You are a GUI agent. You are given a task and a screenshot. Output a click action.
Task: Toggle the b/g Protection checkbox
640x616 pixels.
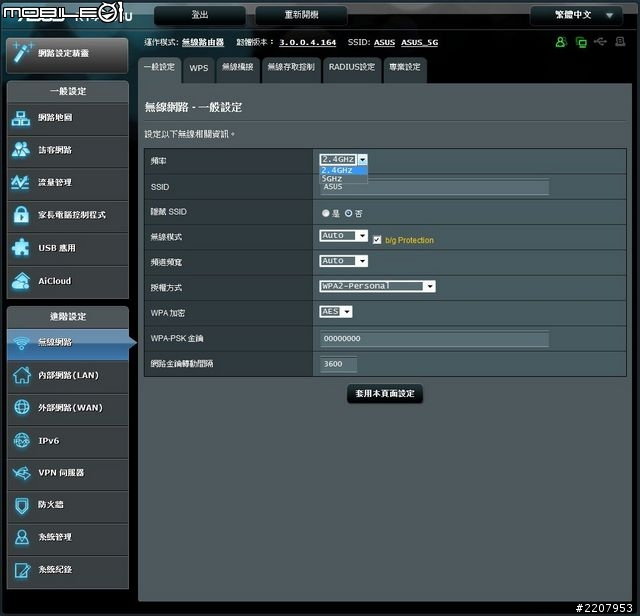377,240
